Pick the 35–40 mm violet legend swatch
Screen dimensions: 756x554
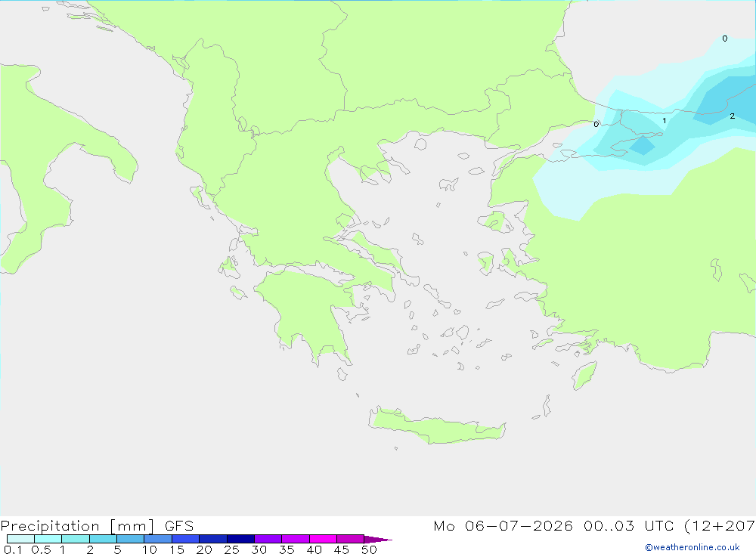tap(296, 539)
